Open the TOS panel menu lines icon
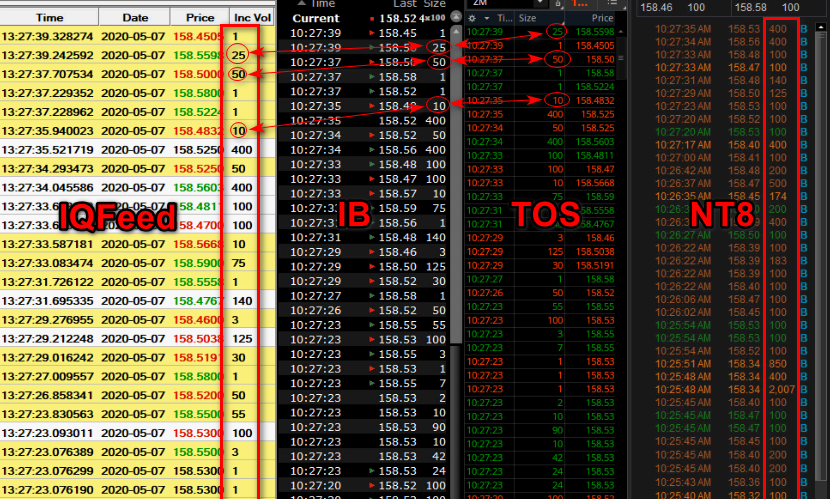 [x=611, y=3]
